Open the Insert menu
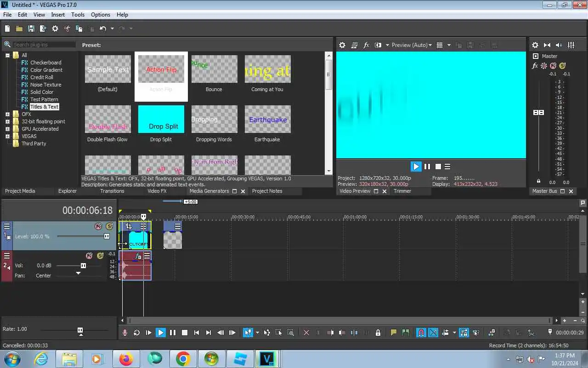 pyautogui.click(x=58, y=15)
